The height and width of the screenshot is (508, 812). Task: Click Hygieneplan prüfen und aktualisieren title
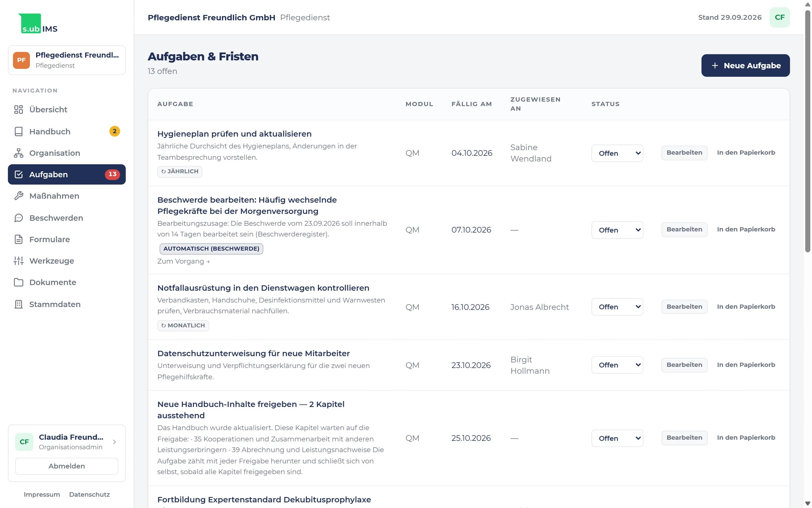pyautogui.click(x=235, y=134)
